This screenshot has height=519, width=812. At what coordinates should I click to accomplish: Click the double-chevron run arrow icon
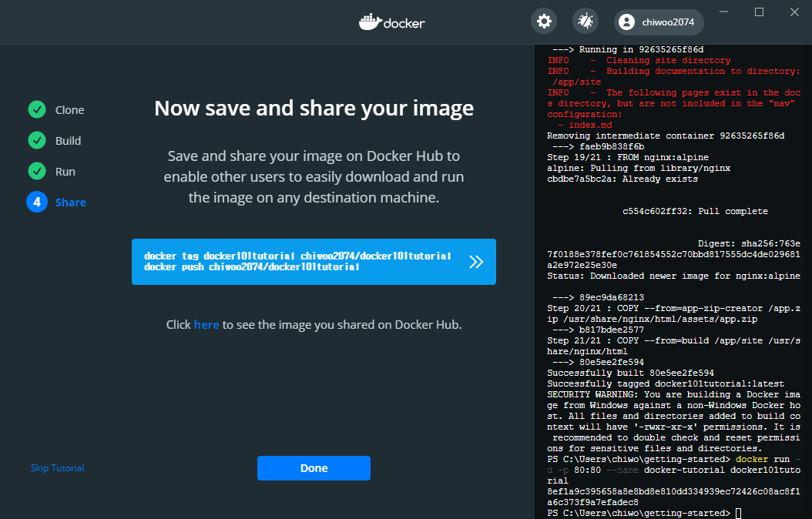pos(476,262)
